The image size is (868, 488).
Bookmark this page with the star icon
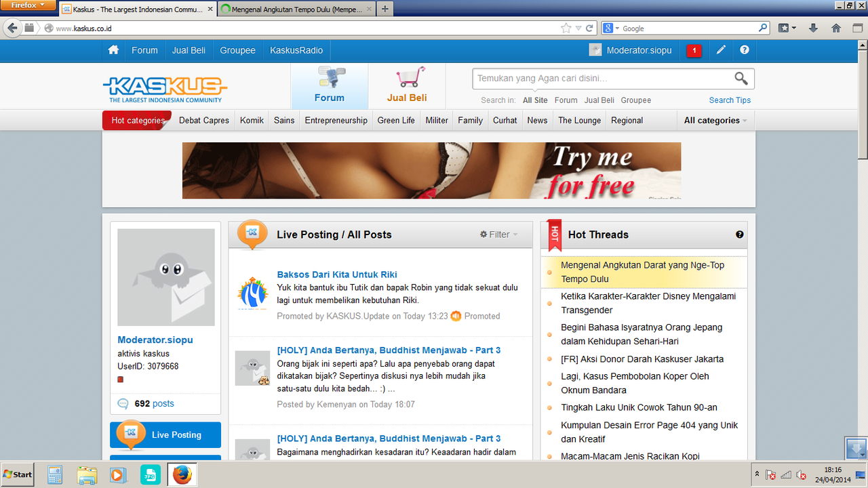566,28
